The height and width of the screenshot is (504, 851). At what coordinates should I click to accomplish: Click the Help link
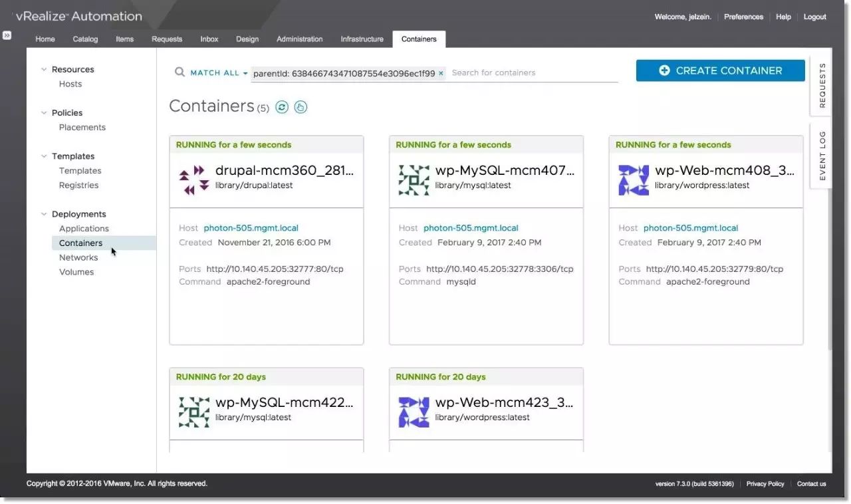coord(783,17)
